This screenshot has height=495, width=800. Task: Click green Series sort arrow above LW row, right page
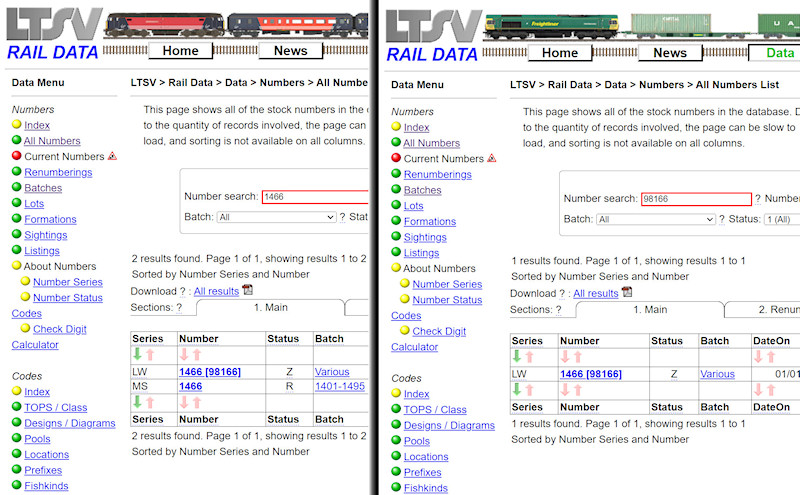[x=516, y=356]
